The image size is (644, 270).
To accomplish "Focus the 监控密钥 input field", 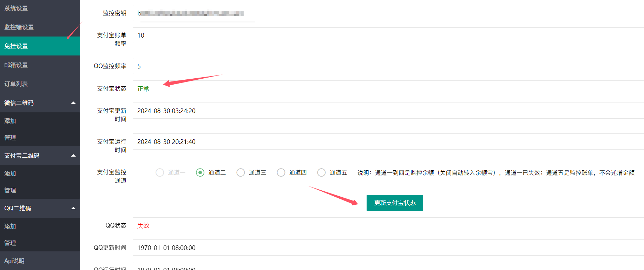I will tap(388, 13).
